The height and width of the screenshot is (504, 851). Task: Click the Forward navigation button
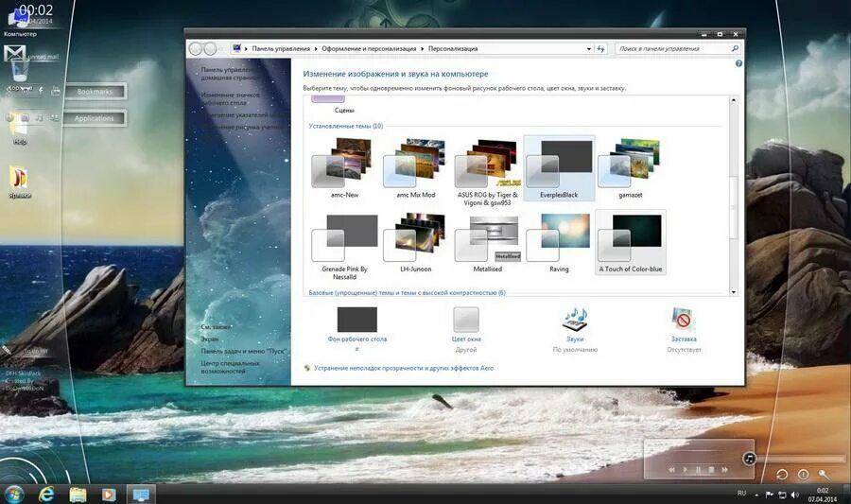(210, 49)
